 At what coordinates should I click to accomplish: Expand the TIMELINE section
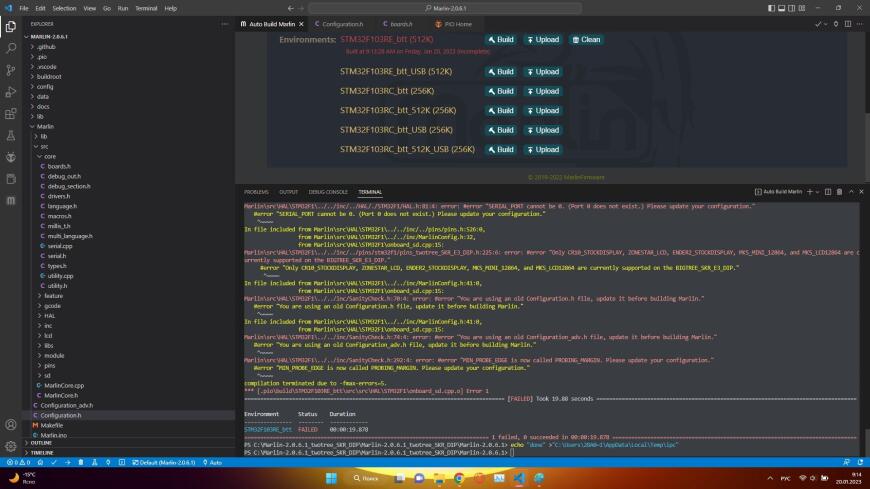coord(130,452)
